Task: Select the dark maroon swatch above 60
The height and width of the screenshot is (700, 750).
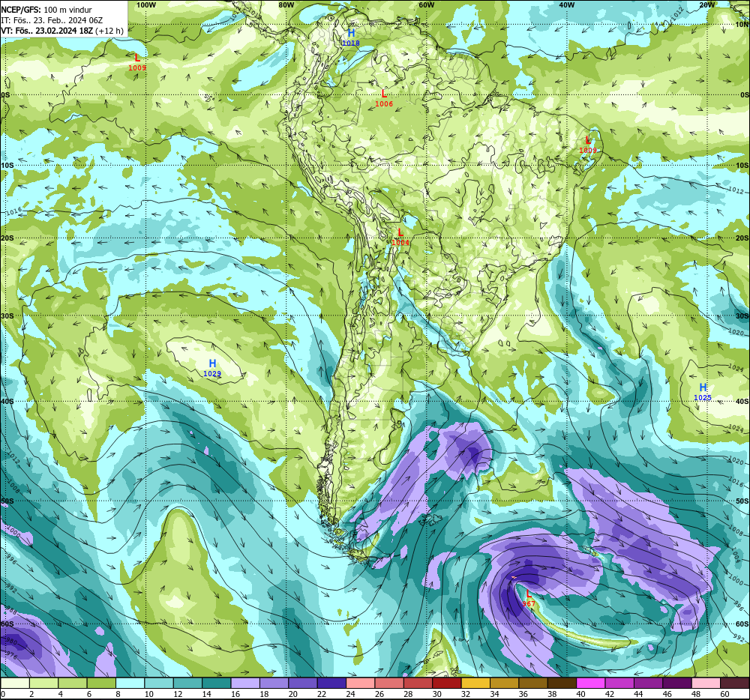Action: [x=735, y=683]
